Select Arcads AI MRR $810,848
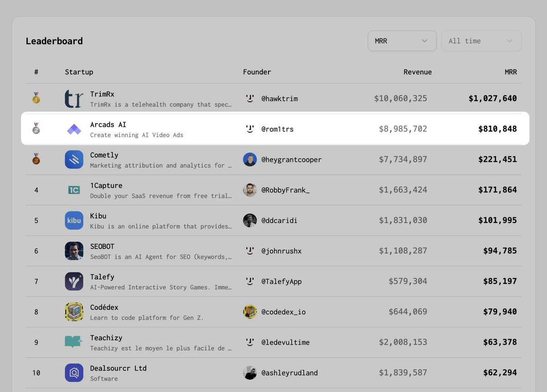Image resolution: width=547 pixels, height=392 pixels. 497,129
